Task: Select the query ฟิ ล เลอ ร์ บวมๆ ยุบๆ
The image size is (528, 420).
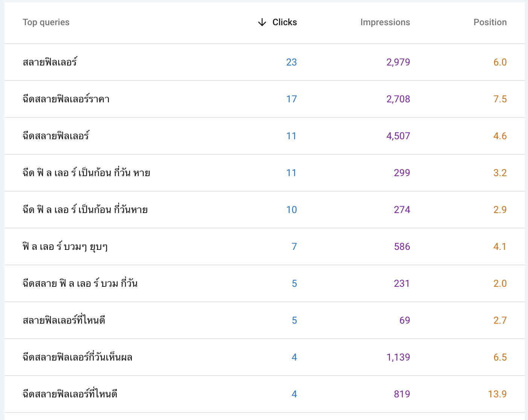Action: (x=65, y=247)
